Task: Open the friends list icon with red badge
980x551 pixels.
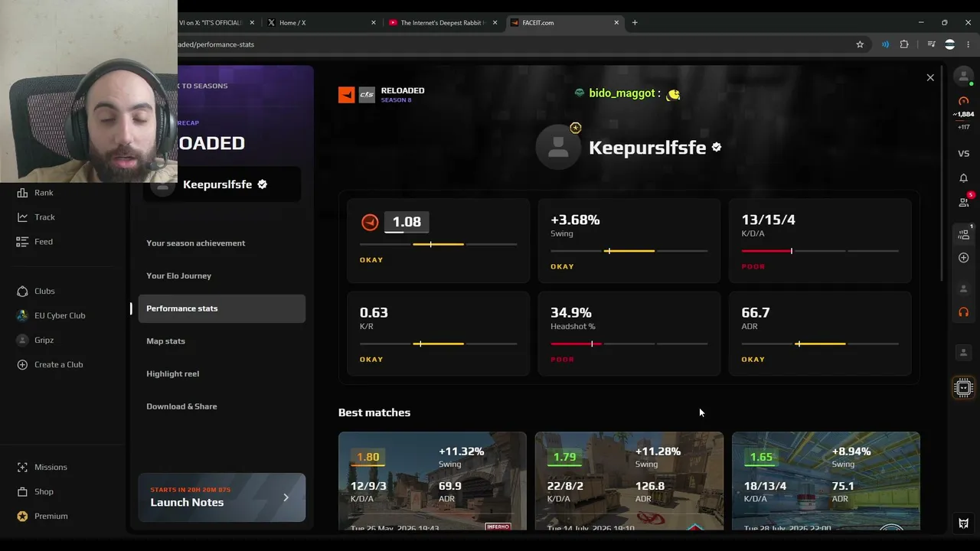Action: [964, 202]
